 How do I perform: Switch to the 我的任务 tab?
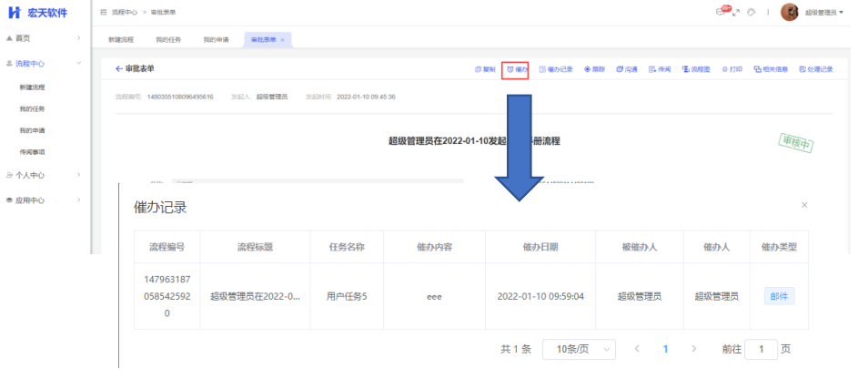click(169, 40)
